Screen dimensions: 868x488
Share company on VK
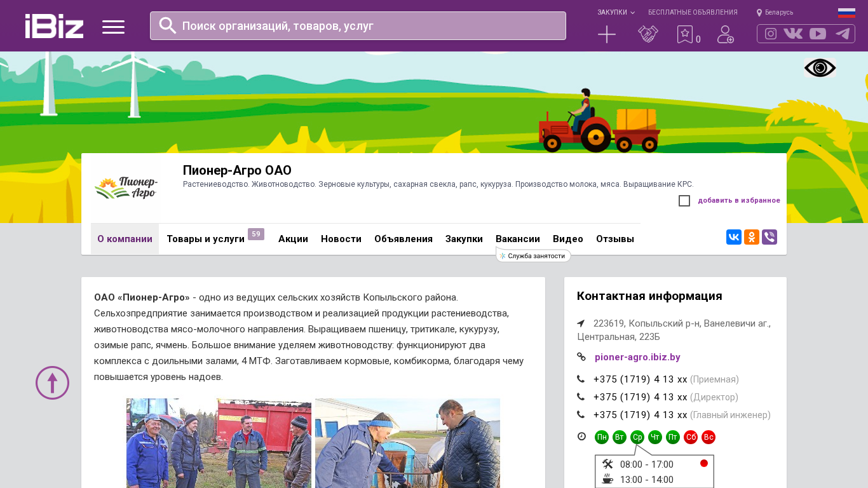[734, 237]
